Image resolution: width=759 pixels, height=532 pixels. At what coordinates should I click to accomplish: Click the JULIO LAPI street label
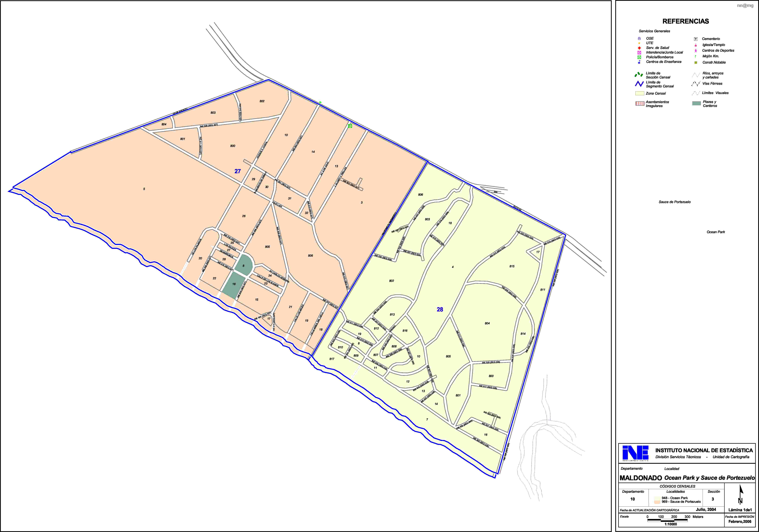coord(277,204)
